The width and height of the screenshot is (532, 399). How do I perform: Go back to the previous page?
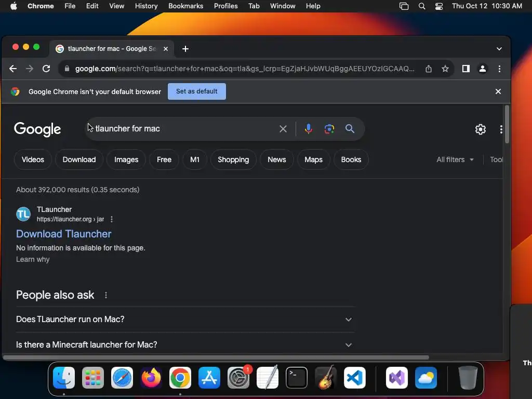[13, 69]
